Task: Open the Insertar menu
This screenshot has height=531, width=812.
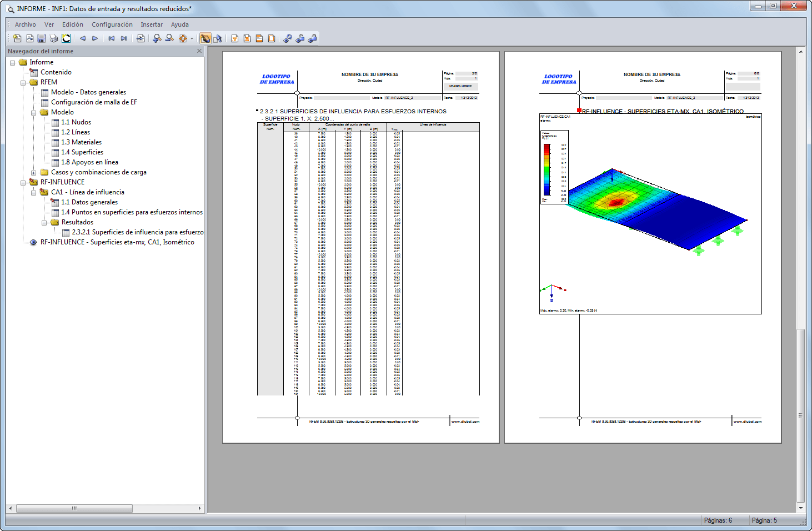Action: pyautogui.click(x=152, y=24)
